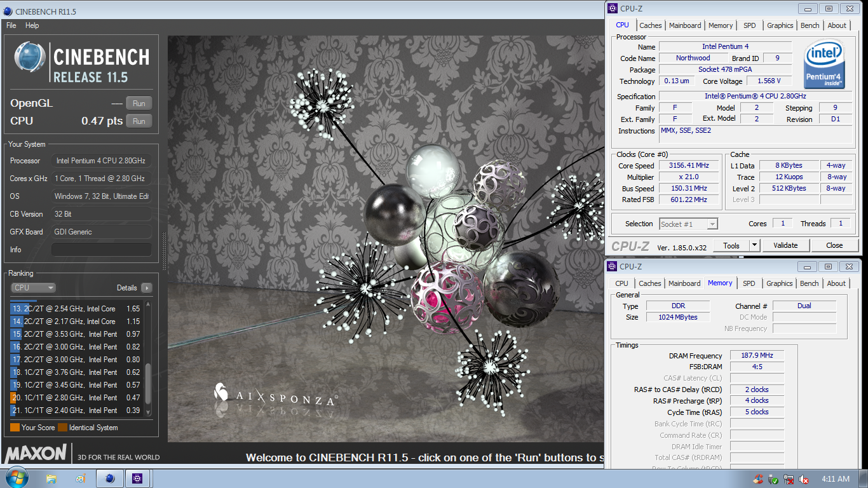
Task: Open the File menu in Cinebench
Action: point(11,25)
